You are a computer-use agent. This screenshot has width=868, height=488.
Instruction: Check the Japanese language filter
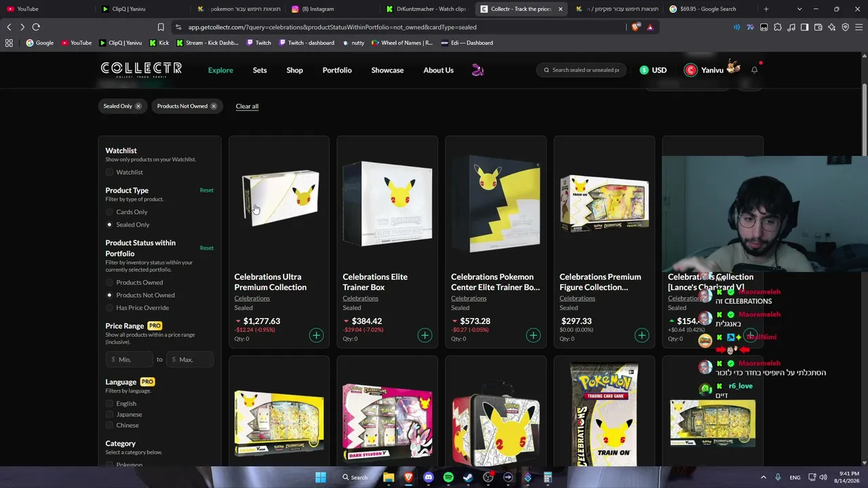coord(109,414)
